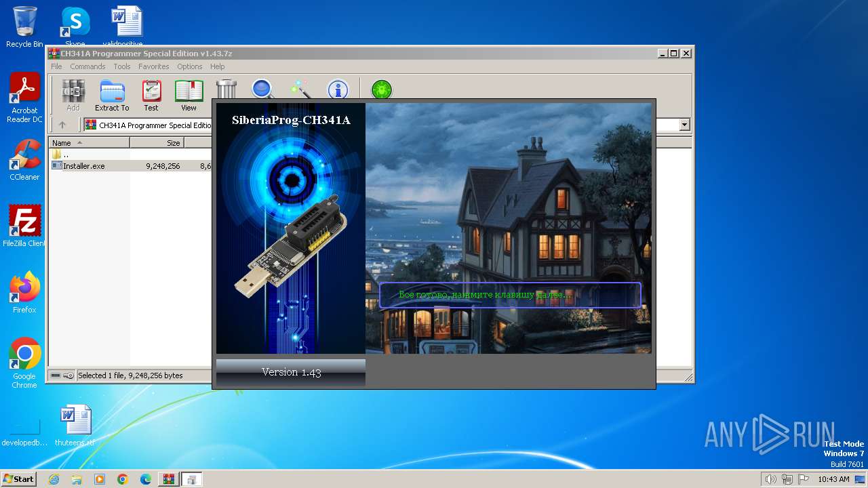Expand the archive path dropdown arrow

[684, 125]
